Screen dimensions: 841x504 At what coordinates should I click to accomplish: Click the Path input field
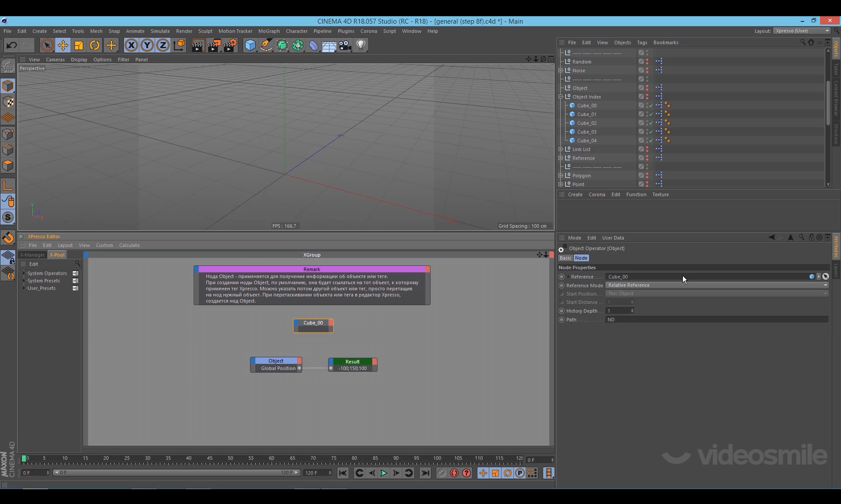(717, 320)
